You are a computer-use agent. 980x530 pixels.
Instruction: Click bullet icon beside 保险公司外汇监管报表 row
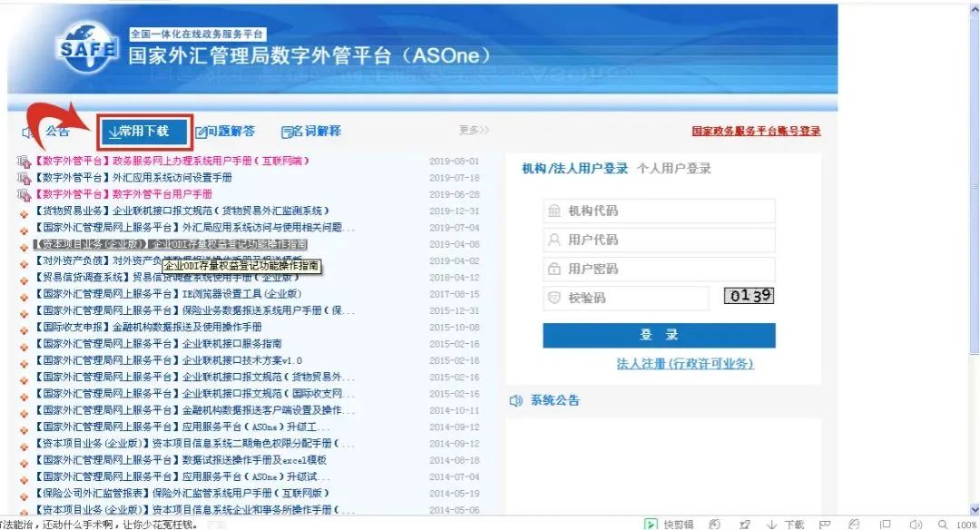(24, 497)
